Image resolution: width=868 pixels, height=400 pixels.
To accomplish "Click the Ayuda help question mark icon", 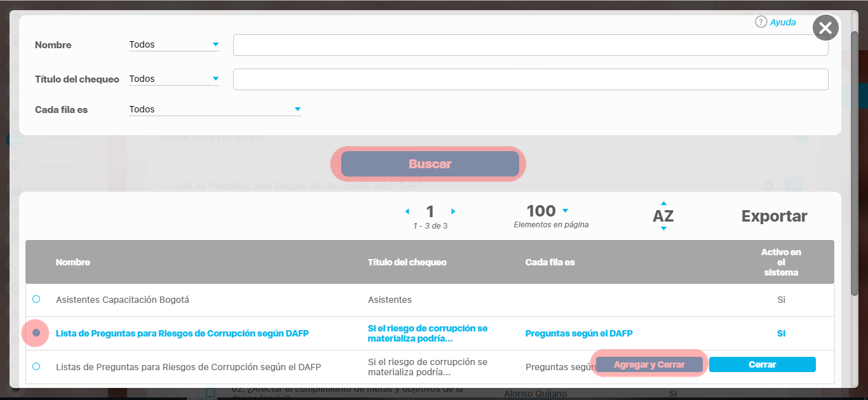I will pos(761,22).
